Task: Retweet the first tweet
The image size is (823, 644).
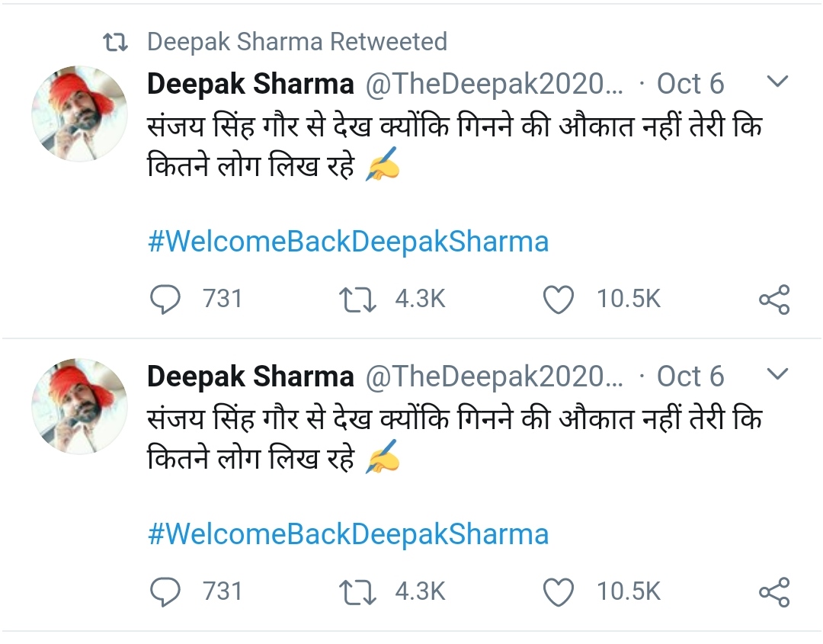Action: pos(359,300)
